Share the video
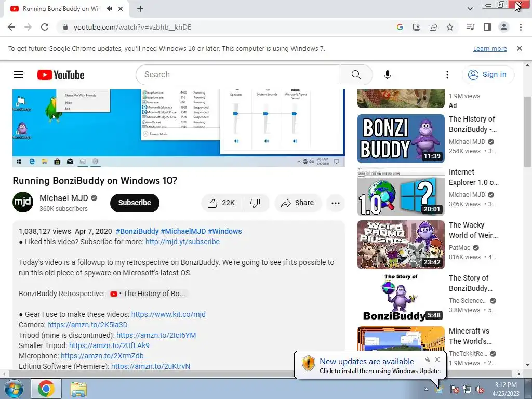This screenshot has height=399, width=532. tap(298, 203)
